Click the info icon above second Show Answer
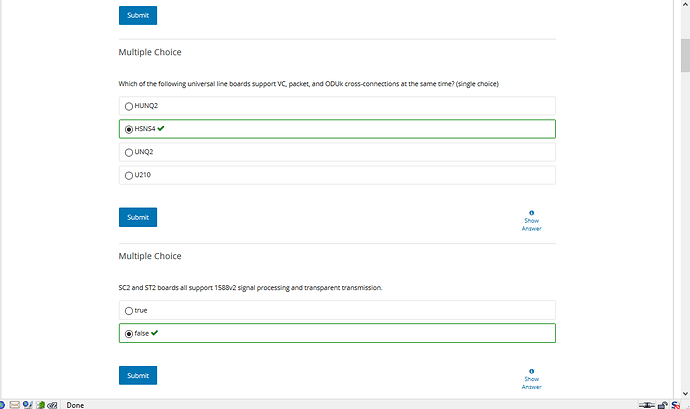The width and height of the screenshot is (690, 409). (x=531, y=371)
